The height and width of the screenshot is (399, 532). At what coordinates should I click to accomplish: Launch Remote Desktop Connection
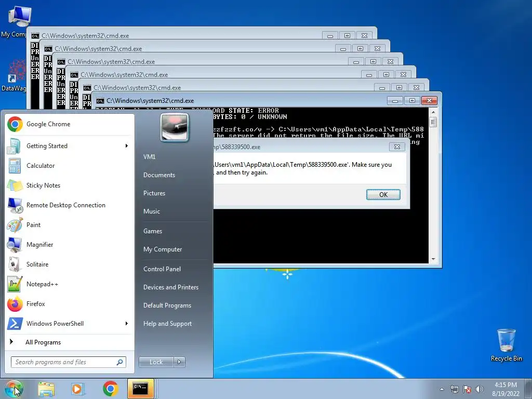tap(70, 205)
